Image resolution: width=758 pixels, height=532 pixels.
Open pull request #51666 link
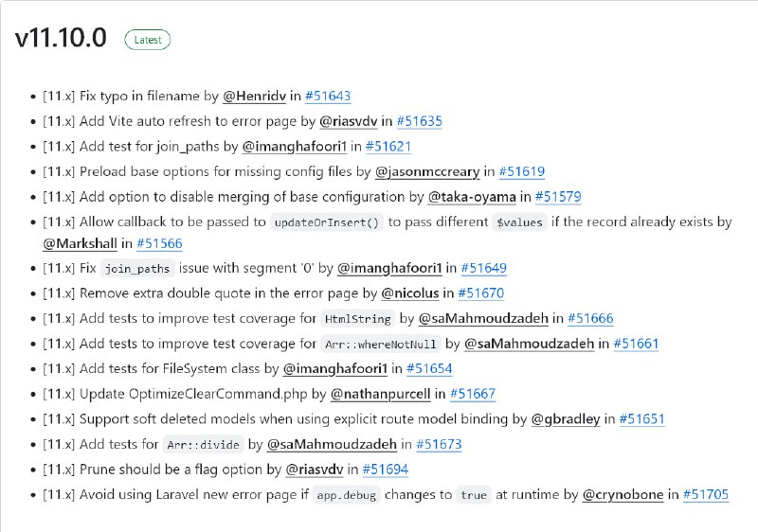pos(590,318)
